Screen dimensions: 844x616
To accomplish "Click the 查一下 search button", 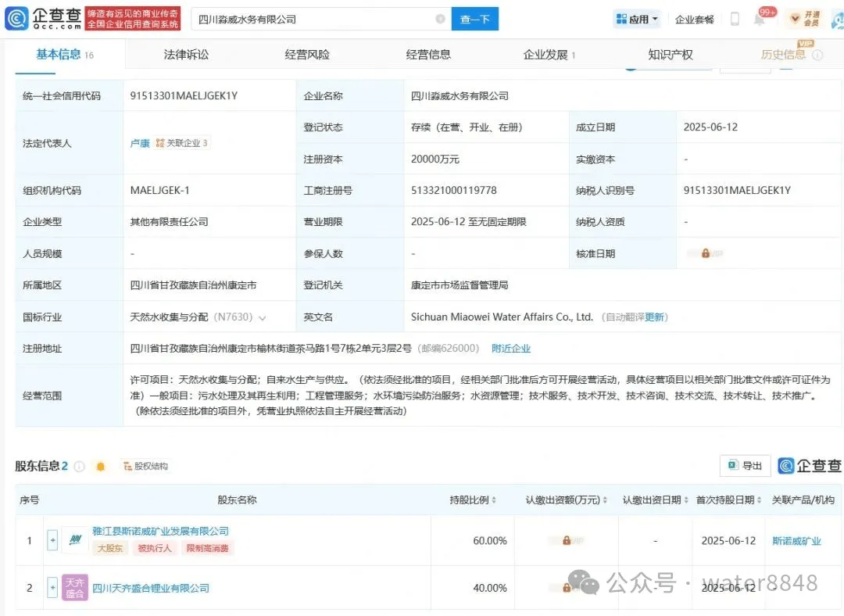I will (475, 19).
